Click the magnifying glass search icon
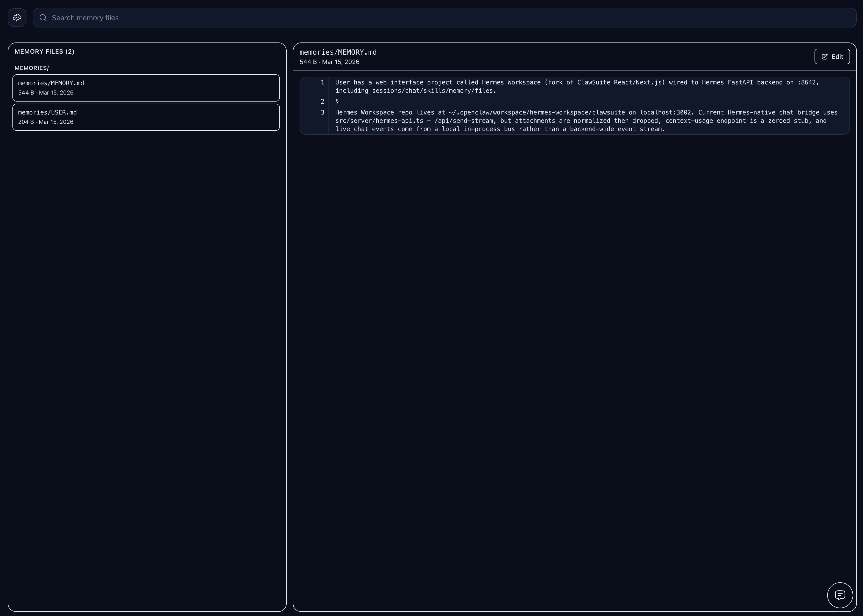Screen dimensions: 863x616 coord(43,17)
